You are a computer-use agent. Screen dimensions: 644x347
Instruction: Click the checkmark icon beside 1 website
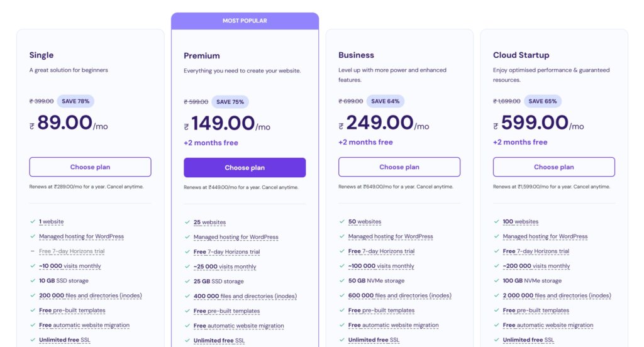[33, 221]
